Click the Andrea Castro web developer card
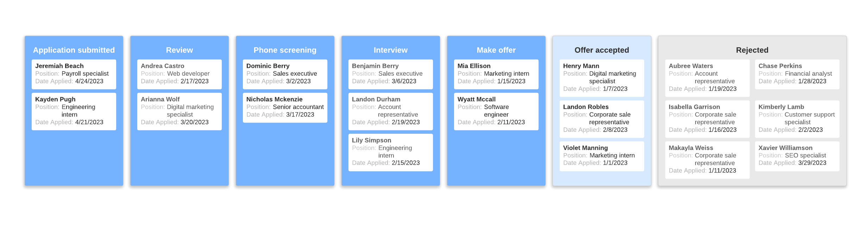The height and width of the screenshot is (233, 868). [x=179, y=74]
